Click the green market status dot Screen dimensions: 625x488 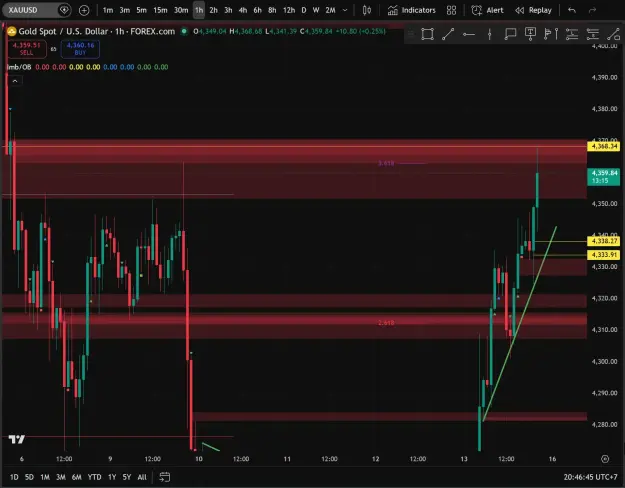184,31
